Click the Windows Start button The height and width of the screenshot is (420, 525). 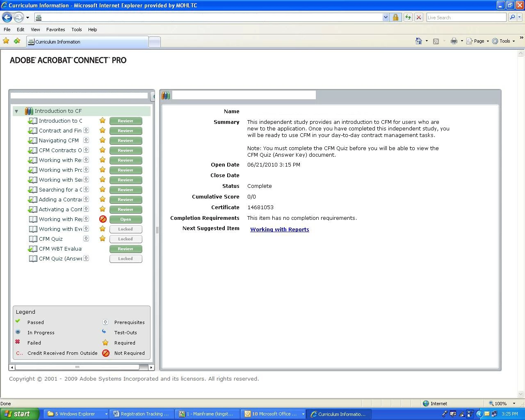point(20,414)
